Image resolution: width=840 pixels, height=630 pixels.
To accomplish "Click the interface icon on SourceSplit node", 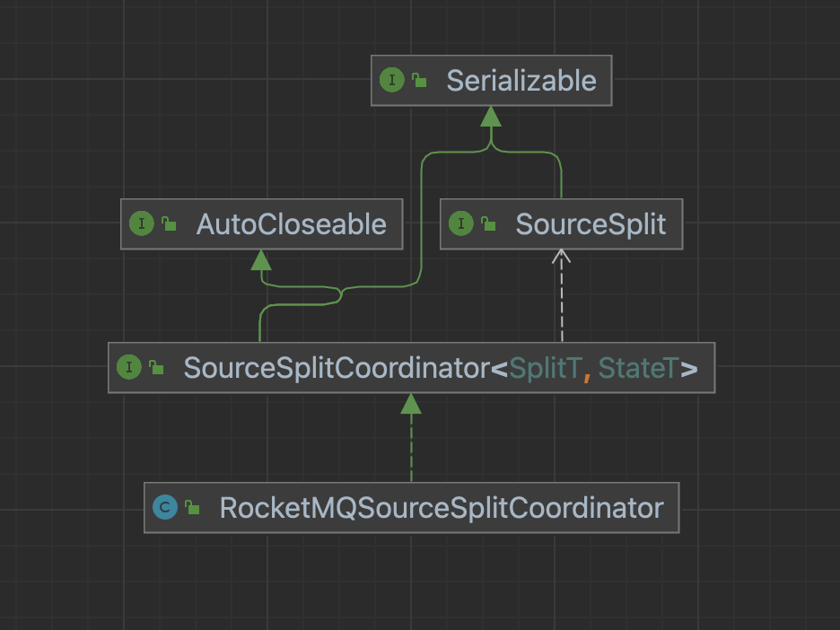I will (461, 223).
